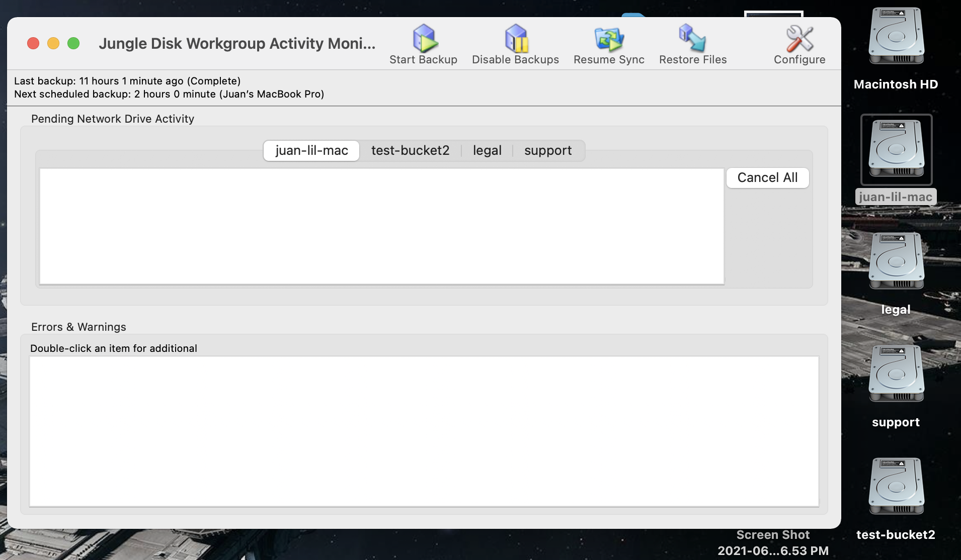
Task: Show the support tab
Action: (547, 150)
